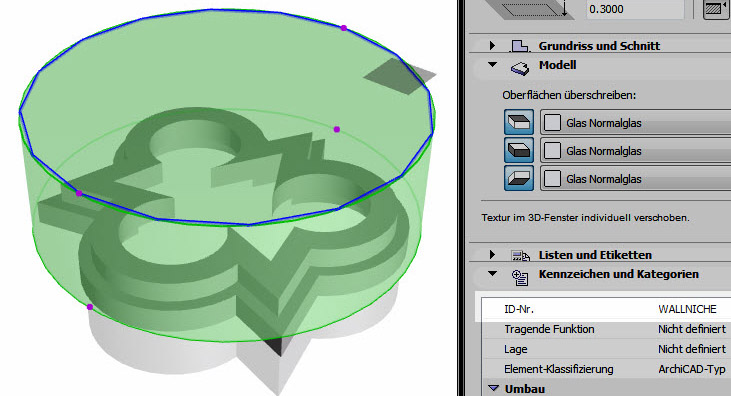The height and width of the screenshot is (396, 731).
Task: Click the Listen und Etiketten section icon
Action: (520, 255)
